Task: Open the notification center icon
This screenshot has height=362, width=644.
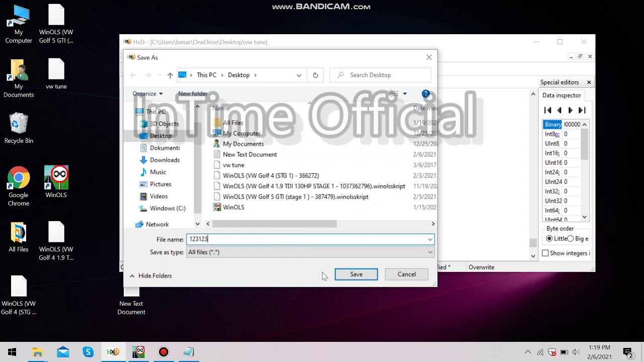Action: [627, 352]
